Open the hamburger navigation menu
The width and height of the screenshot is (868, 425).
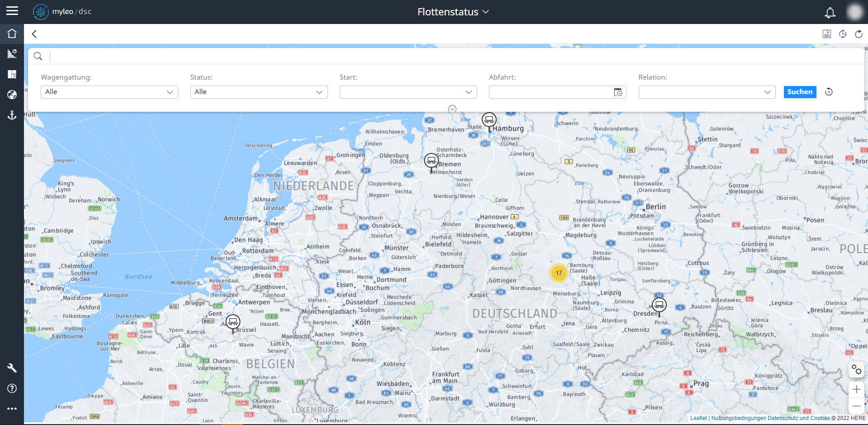click(12, 11)
